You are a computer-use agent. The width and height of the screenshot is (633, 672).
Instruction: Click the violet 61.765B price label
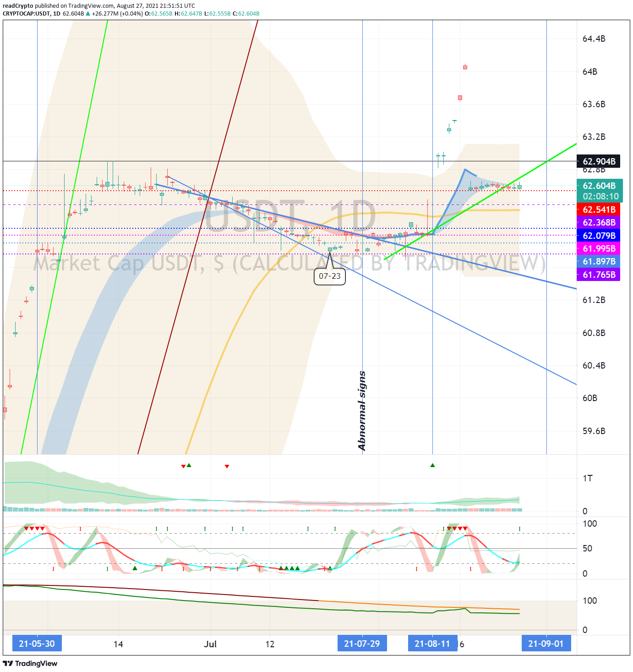coord(599,275)
